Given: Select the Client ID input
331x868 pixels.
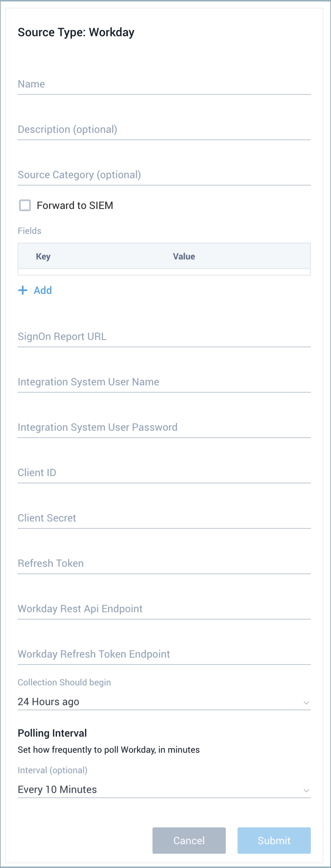Looking at the screenshot, I should (164, 473).
